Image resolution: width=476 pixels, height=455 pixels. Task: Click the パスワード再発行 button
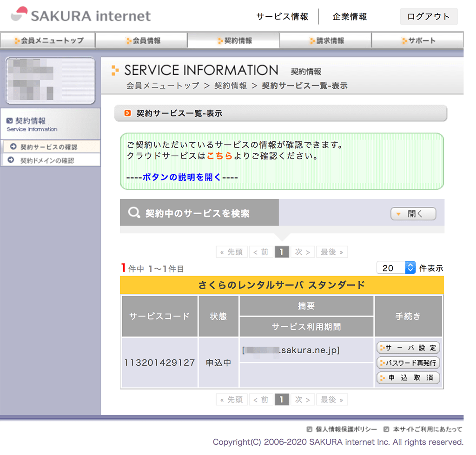point(408,363)
